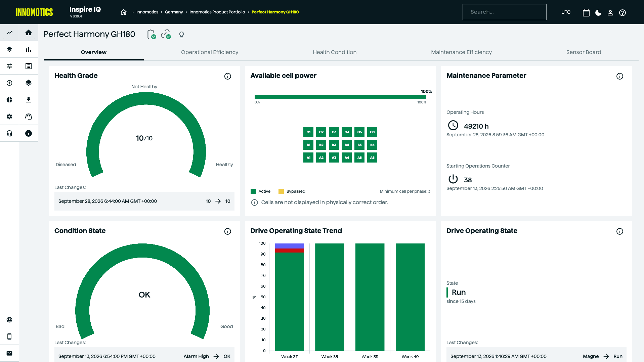
Task: Select the sidebar home icon
Action: point(29,33)
